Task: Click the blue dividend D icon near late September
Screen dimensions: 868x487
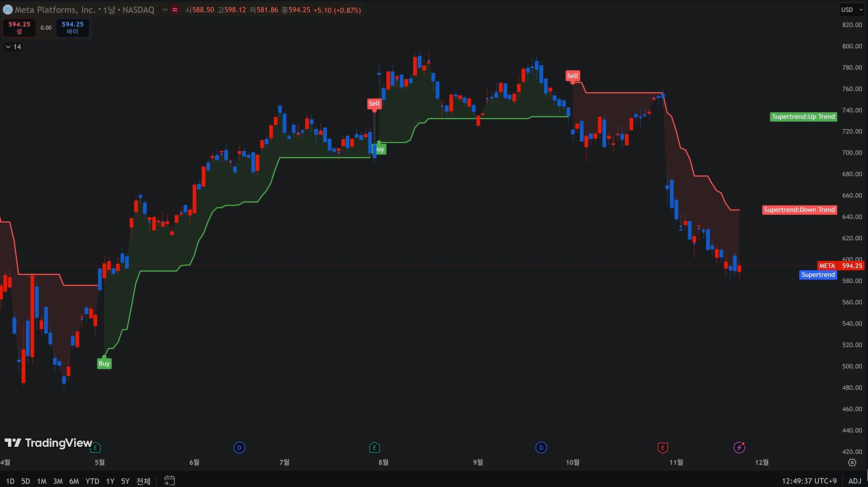Action: [541, 448]
